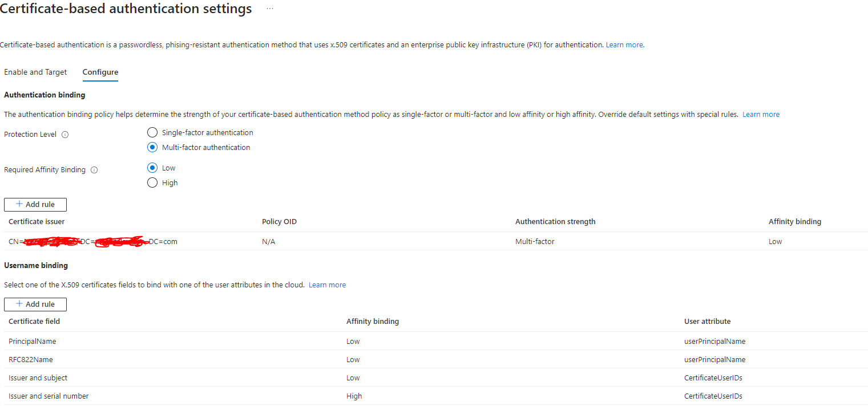Select Issuer and subject row
Image resolution: width=868 pixels, height=418 pixels.
pyautogui.click(x=436, y=378)
